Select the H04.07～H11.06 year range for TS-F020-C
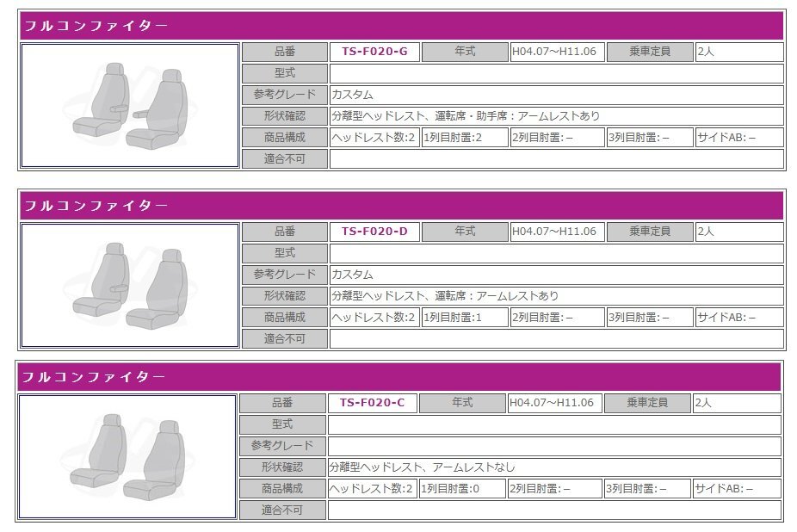This screenshot has width=797, height=532. [x=553, y=402]
